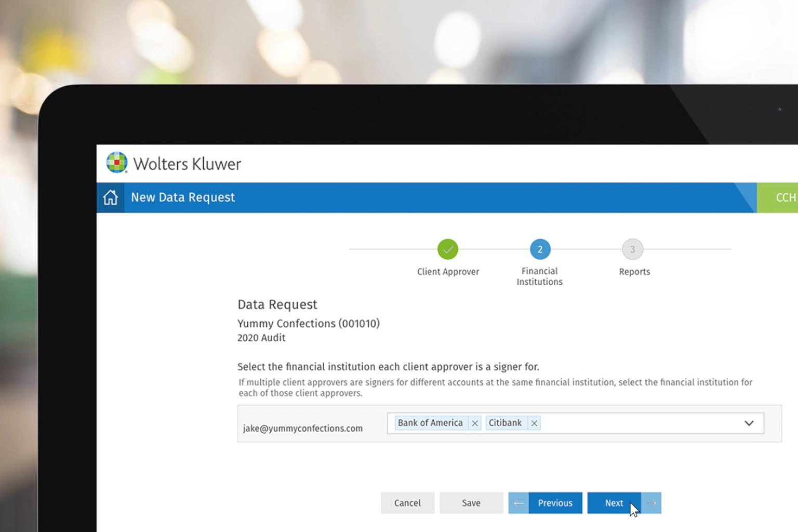
Task: Select the step 2 circle indicator
Action: pos(540,249)
